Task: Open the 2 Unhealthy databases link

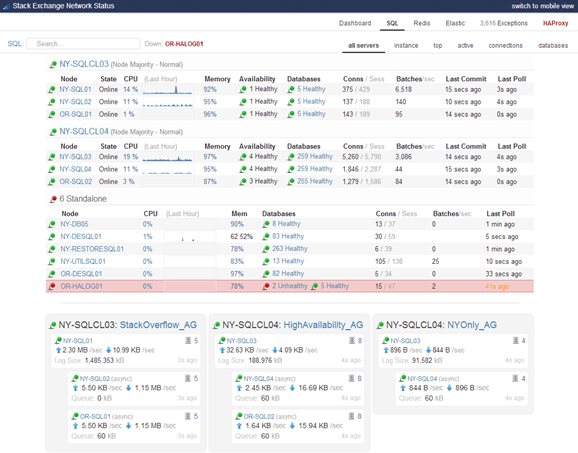Action: coord(290,286)
